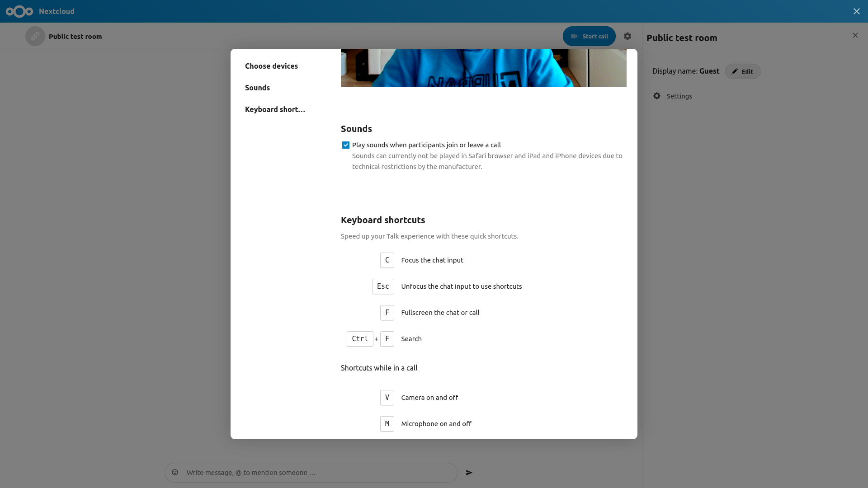Select the Keyboard short... tab
The width and height of the screenshot is (868, 488).
[x=275, y=109]
